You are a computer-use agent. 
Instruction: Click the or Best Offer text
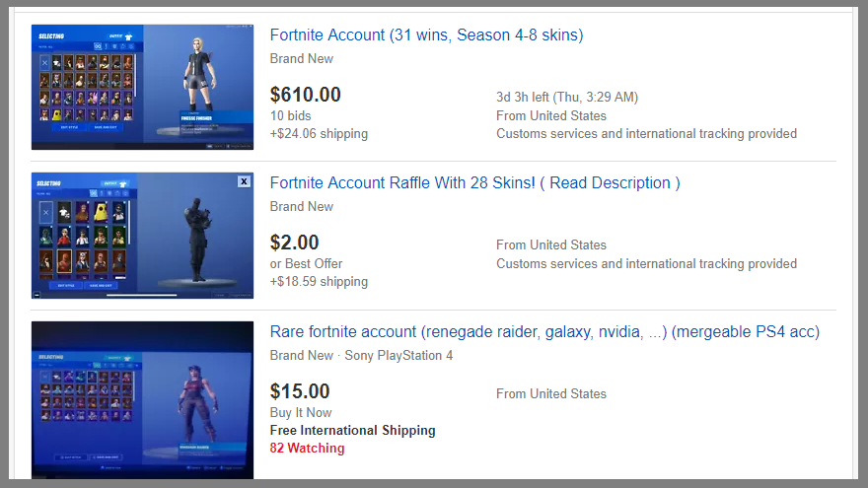coord(305,263)
